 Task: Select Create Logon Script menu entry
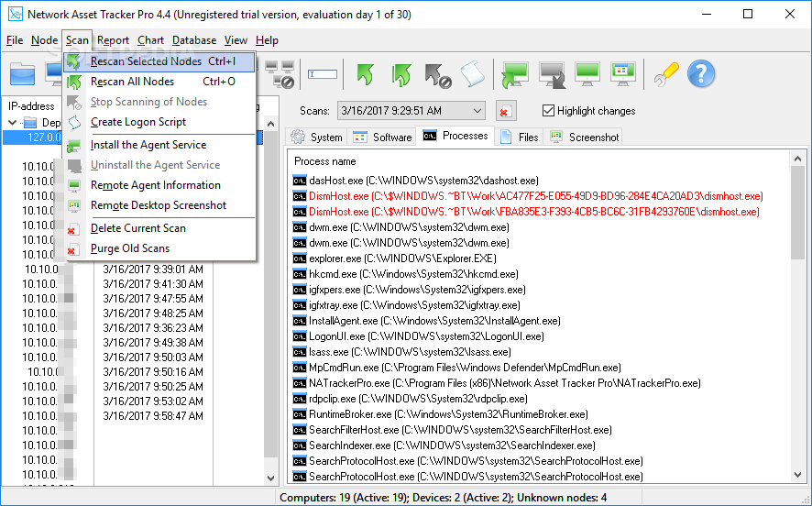pos(159,122)
